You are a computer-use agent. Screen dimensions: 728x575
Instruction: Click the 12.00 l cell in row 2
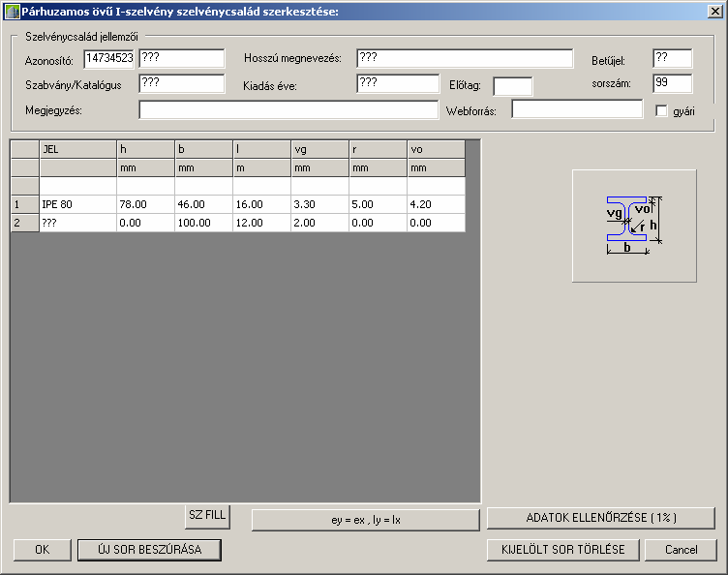click(261, 223)
